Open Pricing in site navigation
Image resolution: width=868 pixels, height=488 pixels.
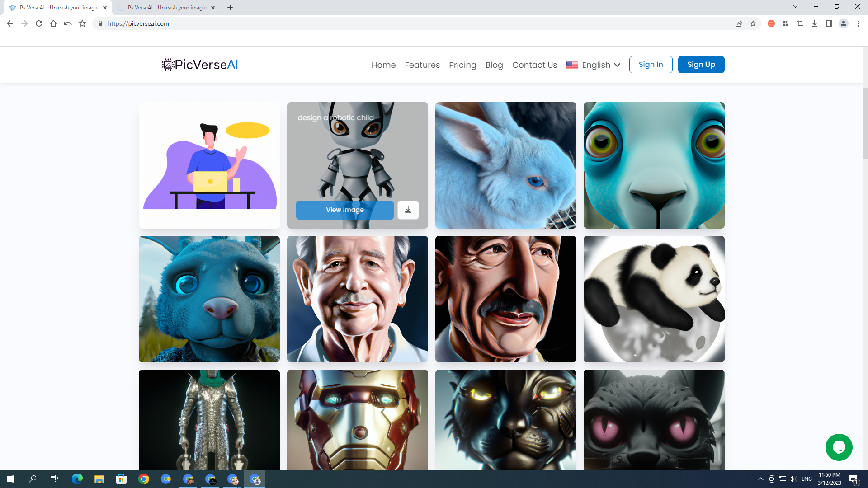click(x=462, y=65)
